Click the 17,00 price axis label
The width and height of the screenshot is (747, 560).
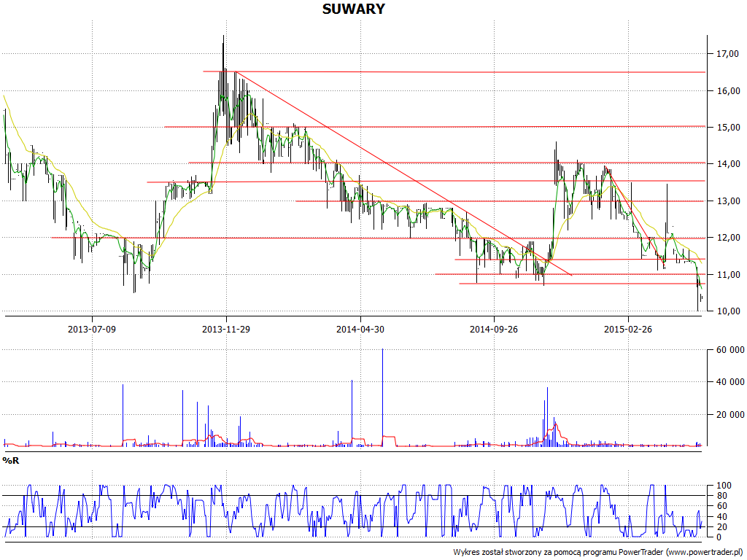point(728,54)
